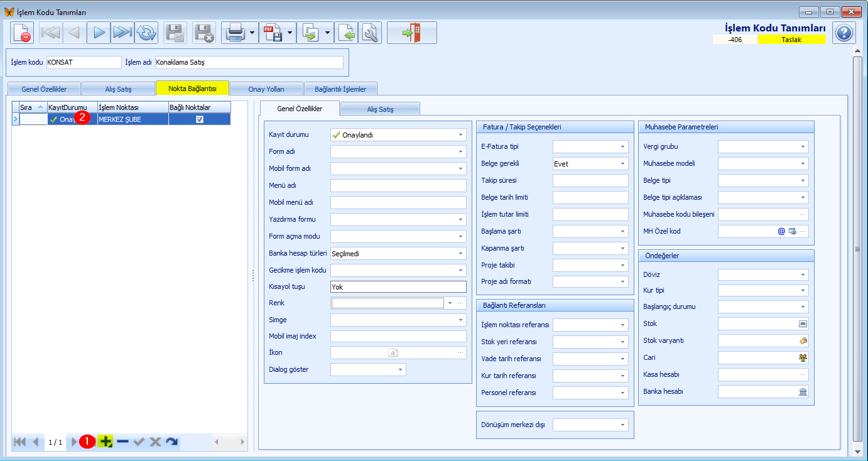Click the İşlem Noktası column header
The image size is (868, 461).
(x=133, y=107)
